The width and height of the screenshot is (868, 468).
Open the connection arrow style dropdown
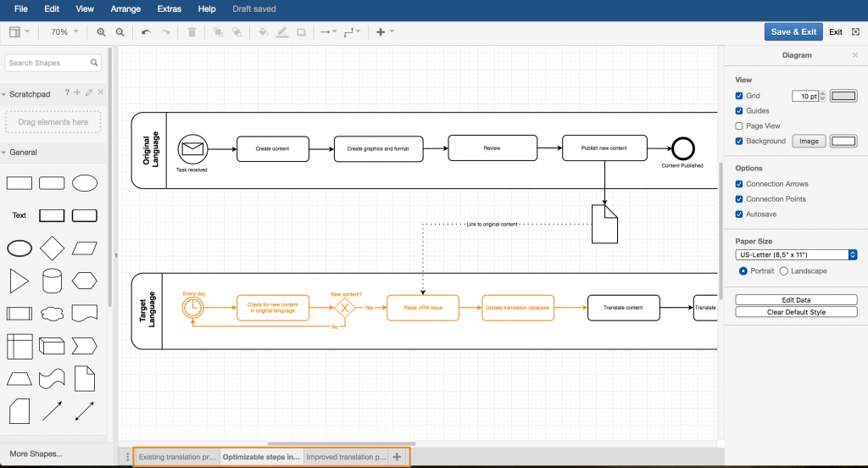[328, 32]
